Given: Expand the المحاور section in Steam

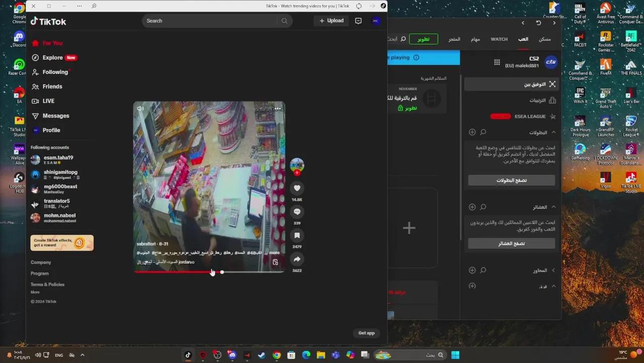Looking at the screenshot, I should tap(553, 270).
